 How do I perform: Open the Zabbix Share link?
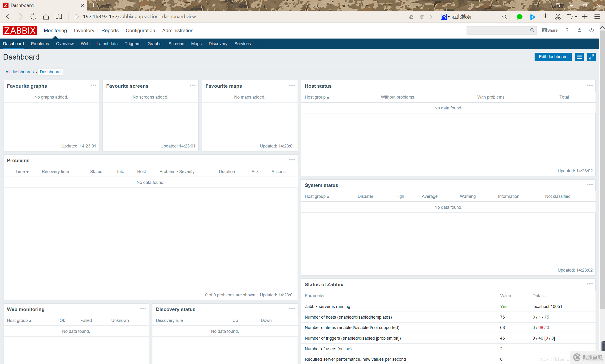(550, 30)
